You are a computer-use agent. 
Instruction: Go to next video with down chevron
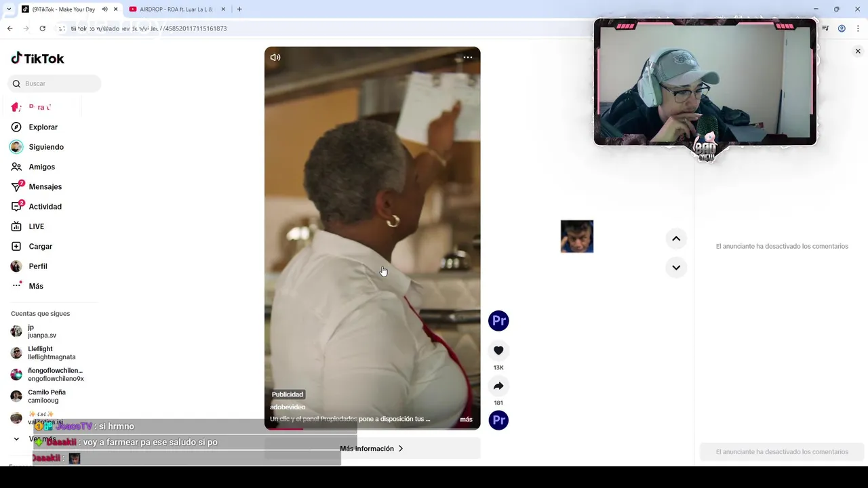tap(676, 267)
